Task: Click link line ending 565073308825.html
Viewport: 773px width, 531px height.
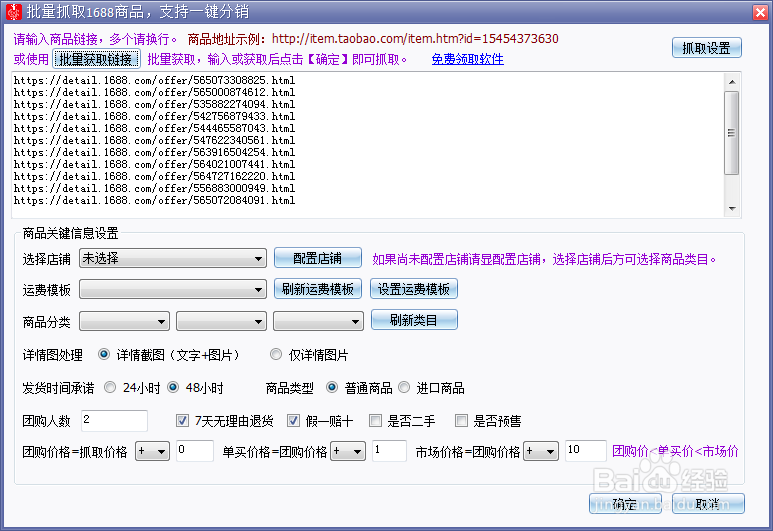Action: pyautogui.click(x=154, y=80)
